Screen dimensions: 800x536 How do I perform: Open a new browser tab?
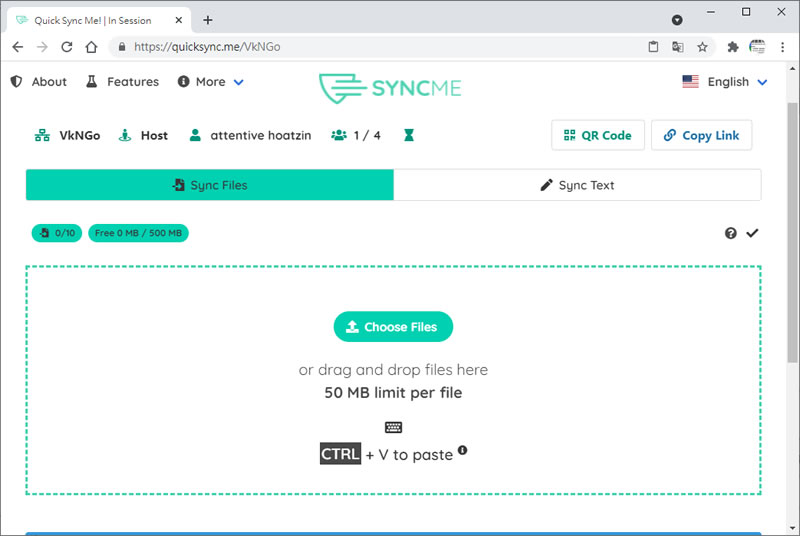(x=208, y=20)
